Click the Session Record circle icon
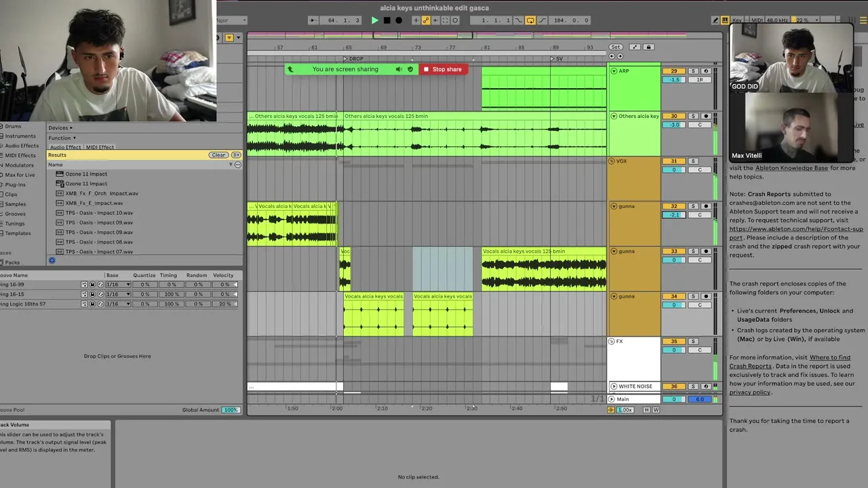868x488 pixels. coord(455,20)
